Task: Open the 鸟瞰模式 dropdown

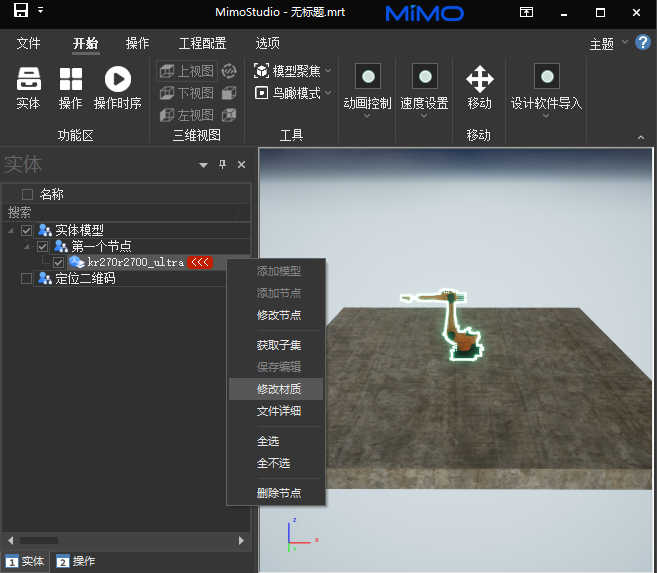Action: (328, 94)
